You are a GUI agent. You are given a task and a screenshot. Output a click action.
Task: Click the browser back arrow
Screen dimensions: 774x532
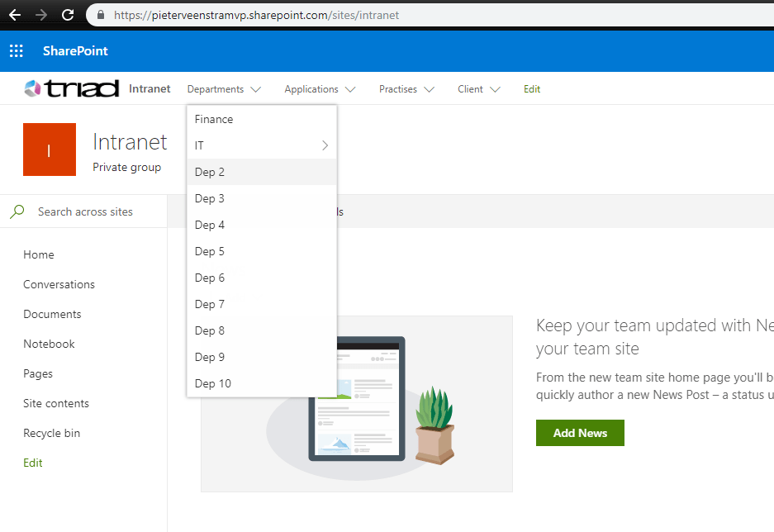[14, 15]
